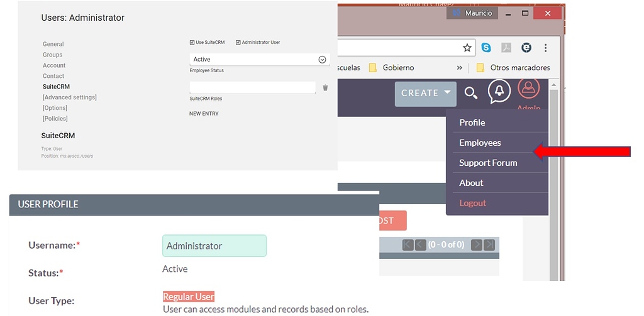
Task: Open the notifications bell icon
Action: click(499, 92)
